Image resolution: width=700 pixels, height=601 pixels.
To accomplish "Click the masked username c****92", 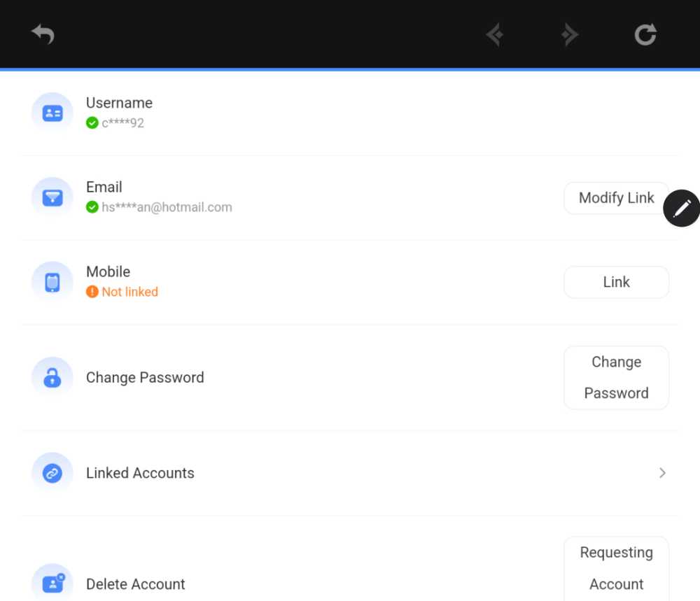I will pyautogui.click(x=122, y=122).
